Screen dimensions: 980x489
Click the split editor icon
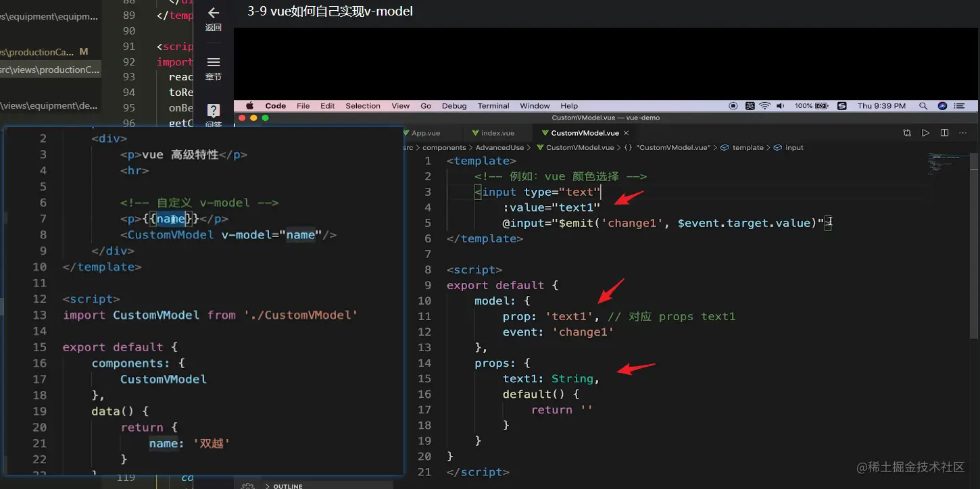(945, 133)
